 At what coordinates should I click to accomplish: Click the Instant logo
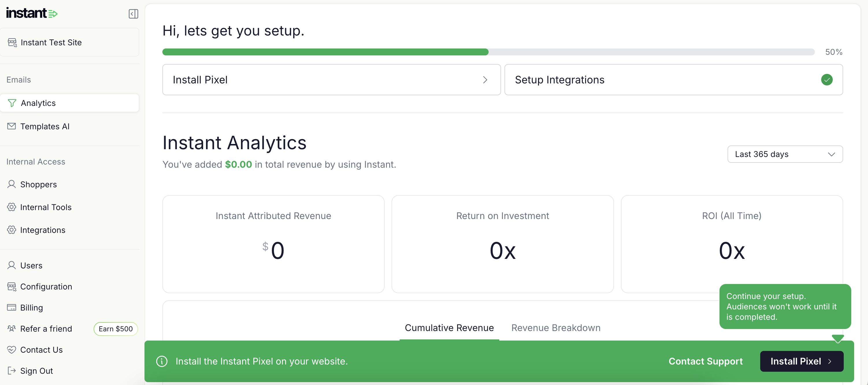coord(32,13)
